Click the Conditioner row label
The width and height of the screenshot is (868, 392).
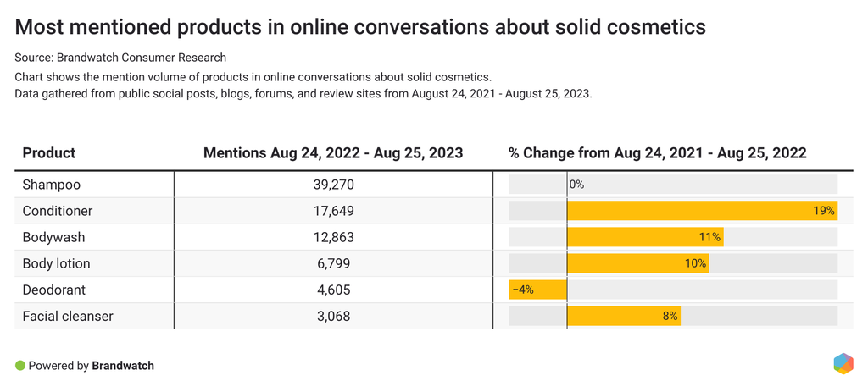(58, 211)
